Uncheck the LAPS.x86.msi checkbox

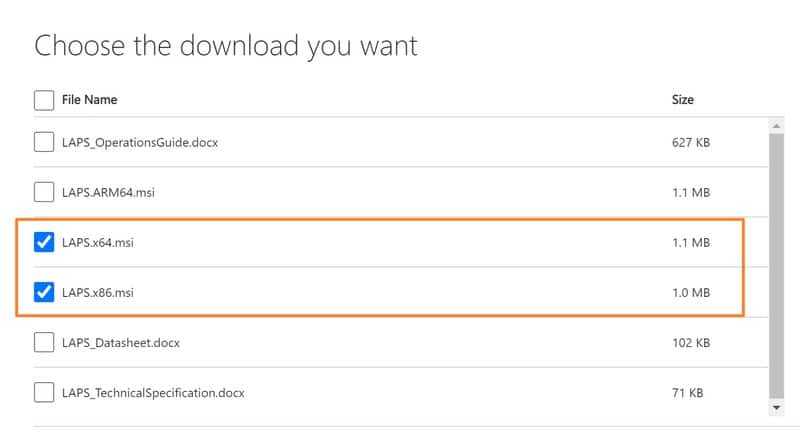pos(44,292)
